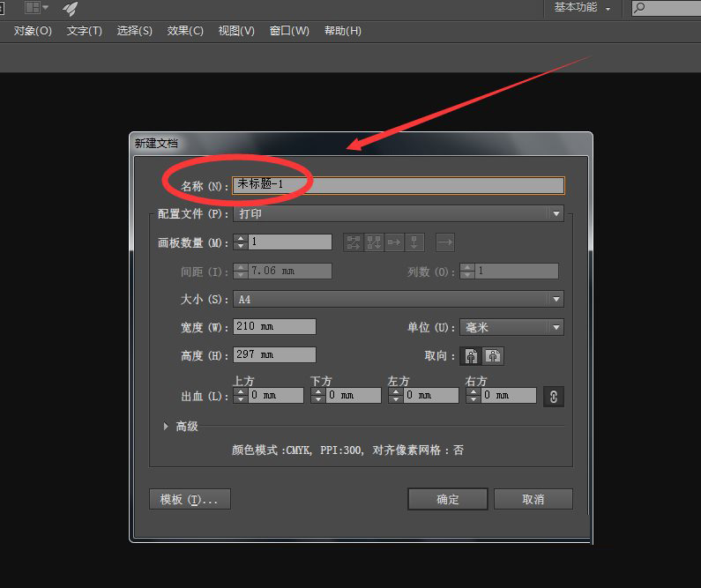Click the 下方 bottom bleed field
Viewport: 701px width, 588px height.
click(x=354, y=395)
